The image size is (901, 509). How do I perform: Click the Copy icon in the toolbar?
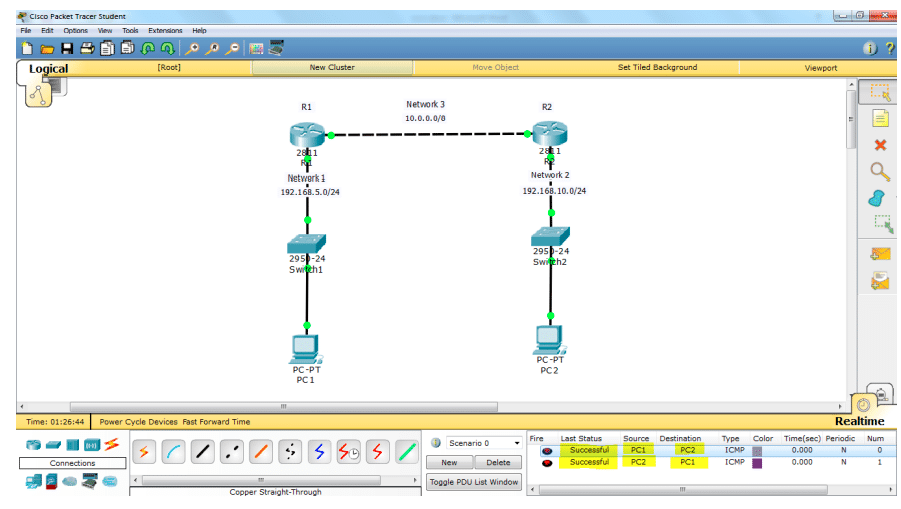(x=107, y=48)
